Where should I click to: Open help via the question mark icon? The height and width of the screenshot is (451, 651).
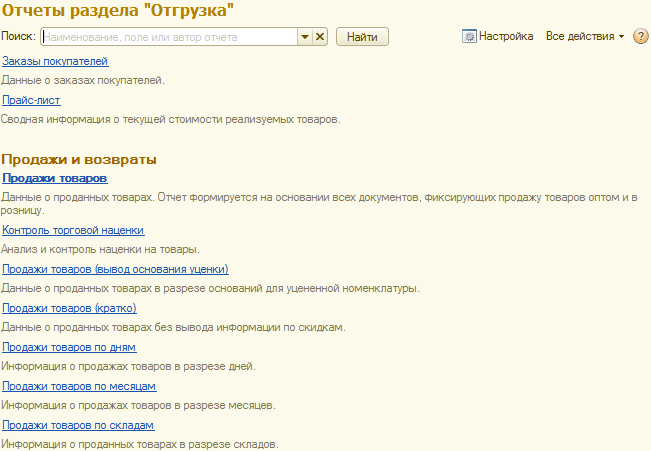(x=641, y=36)
